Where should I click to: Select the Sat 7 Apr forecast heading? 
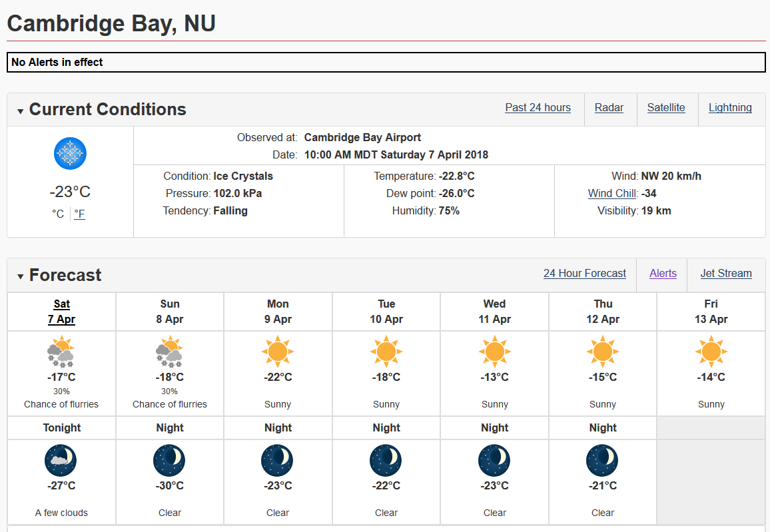(x=61, y=312)
